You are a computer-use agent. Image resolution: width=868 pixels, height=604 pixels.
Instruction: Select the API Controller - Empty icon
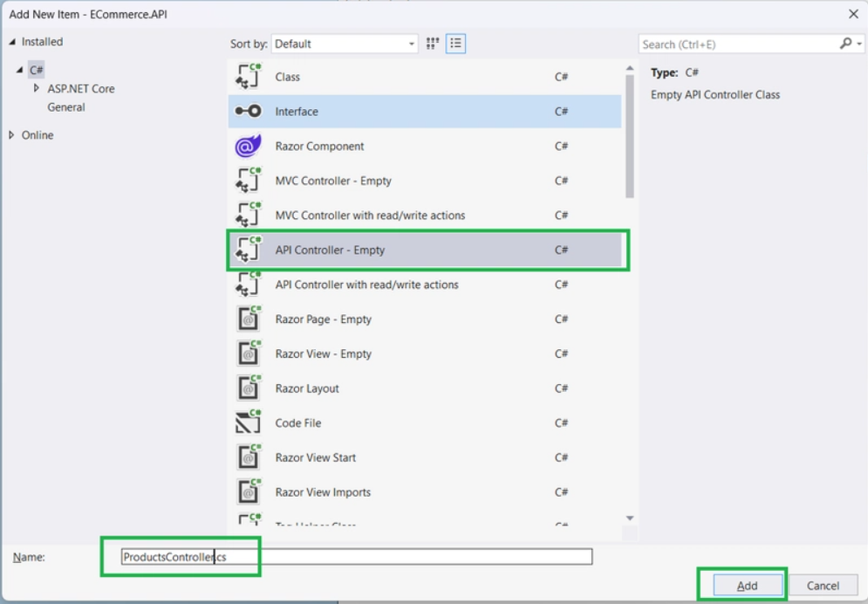tap(248, 250)
